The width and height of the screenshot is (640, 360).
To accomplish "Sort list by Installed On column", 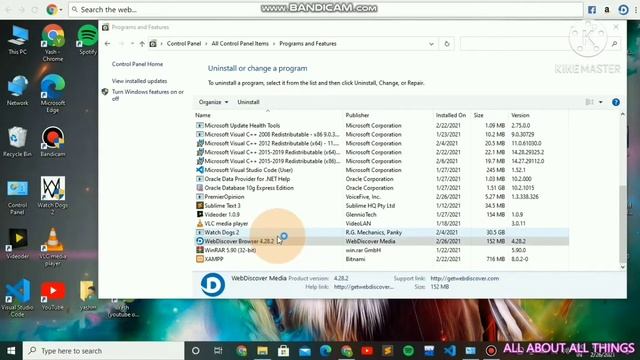I will tap(451, 115).
